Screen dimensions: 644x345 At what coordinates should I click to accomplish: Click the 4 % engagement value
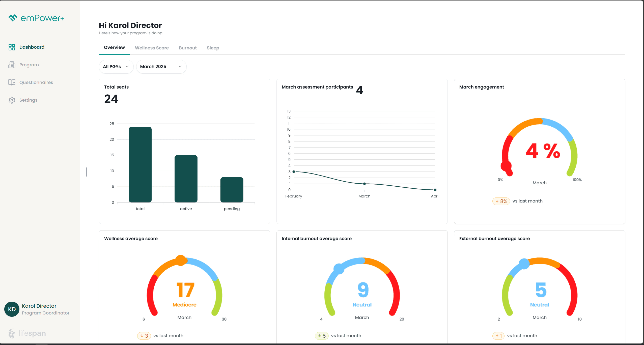543,151
